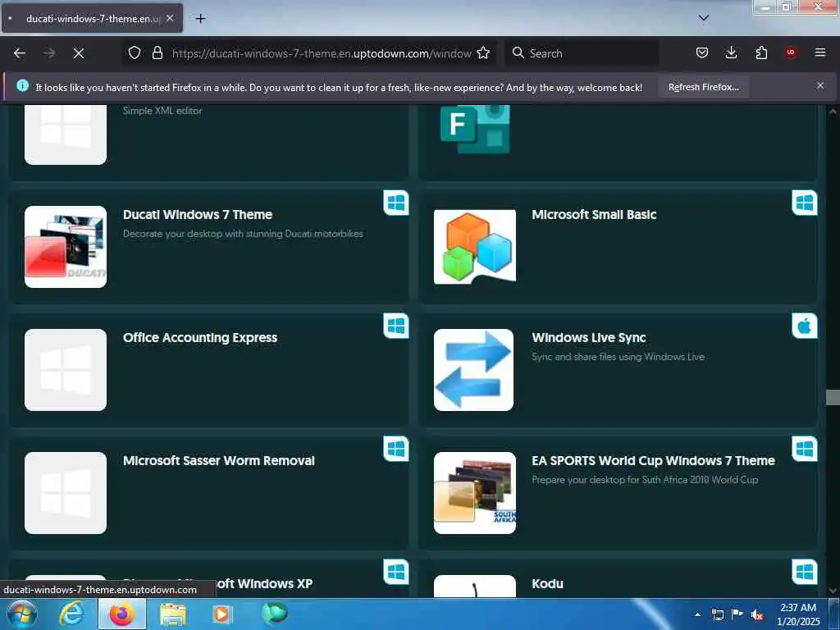The image size is (840, 630).
Task: Bookmark this page with the star icon
Action: coord(483,52)
